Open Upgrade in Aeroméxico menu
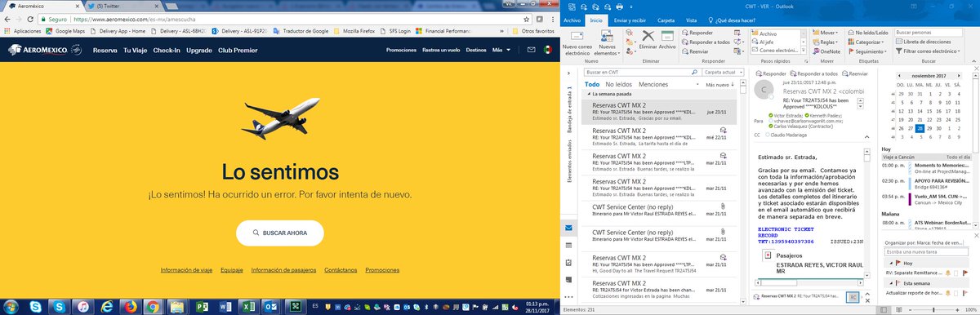980x315 pixels. (x=199, y=51)
